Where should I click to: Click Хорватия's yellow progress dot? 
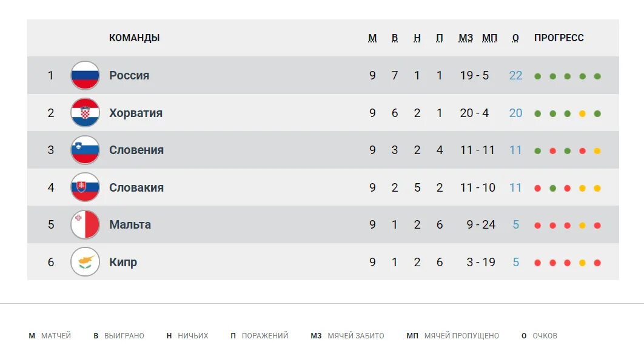[582, 114]
